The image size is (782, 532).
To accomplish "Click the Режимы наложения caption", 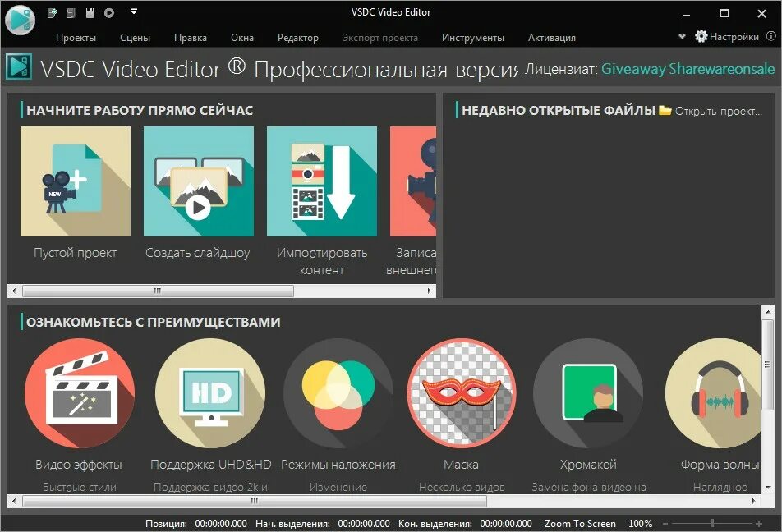I will [x=338, y=465].
